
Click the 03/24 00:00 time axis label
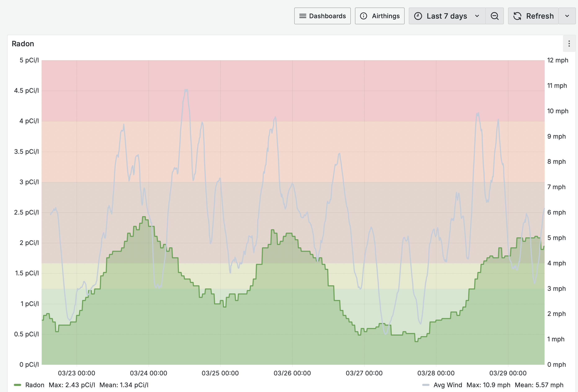(148, 373)
